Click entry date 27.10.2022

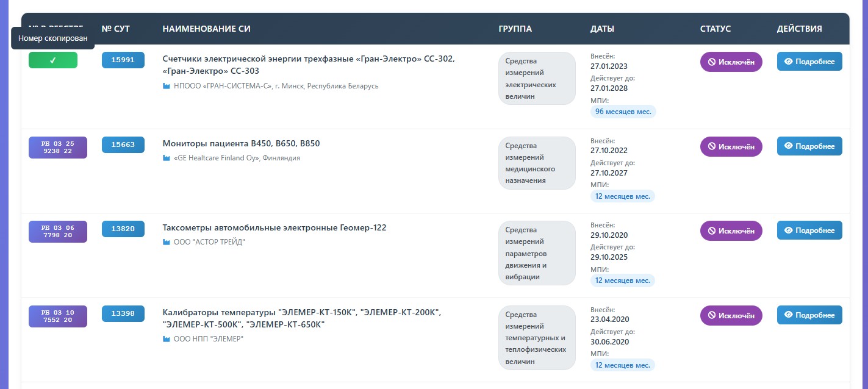click(609, 151)
